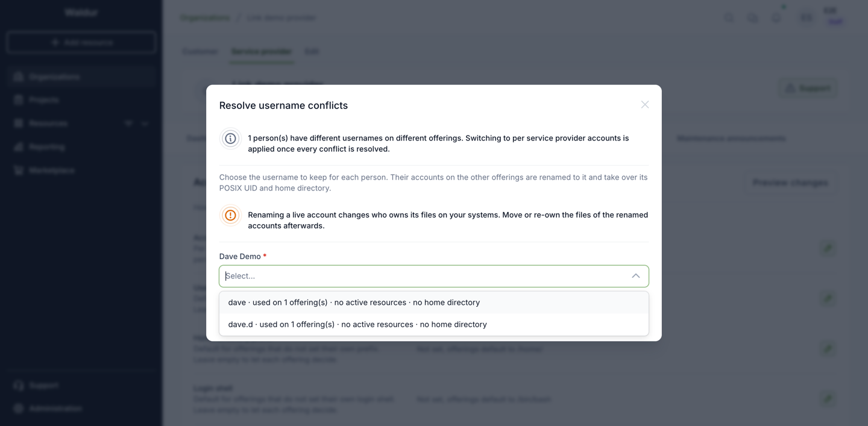The height and width of the screenshot is (426, 868).
Task: Expand the Resources sidebar chevron
Action: coord(145,124)
